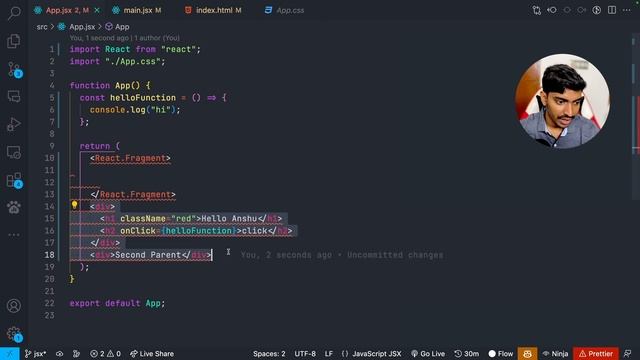Open remote window indicator in status bar
640x360 pixels.
10,353
